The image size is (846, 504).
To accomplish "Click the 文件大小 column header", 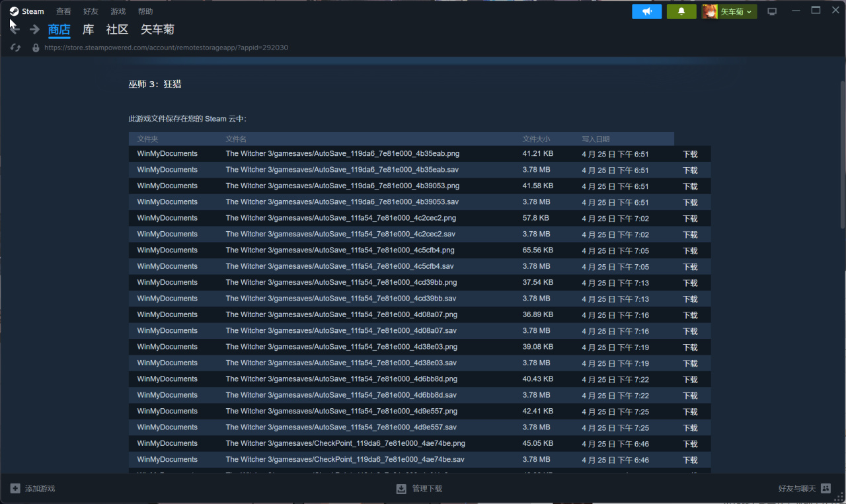I will tap(536, 139).
